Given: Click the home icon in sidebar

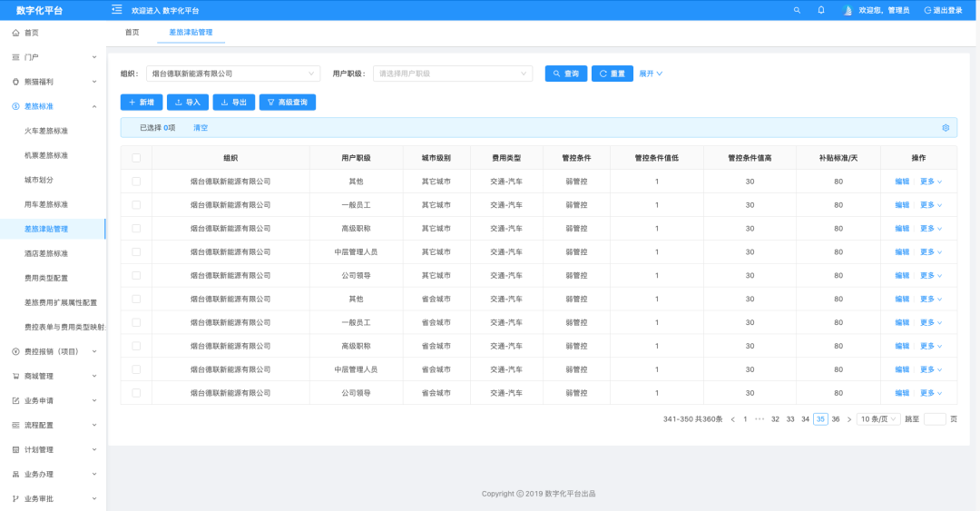Looking at the screenshot, I should pos(15,33).
